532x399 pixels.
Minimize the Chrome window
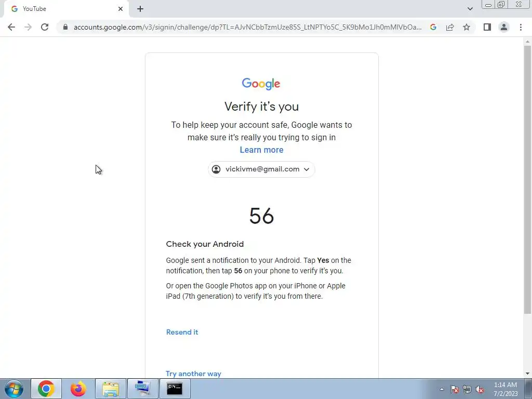click(x=488, y=5)
